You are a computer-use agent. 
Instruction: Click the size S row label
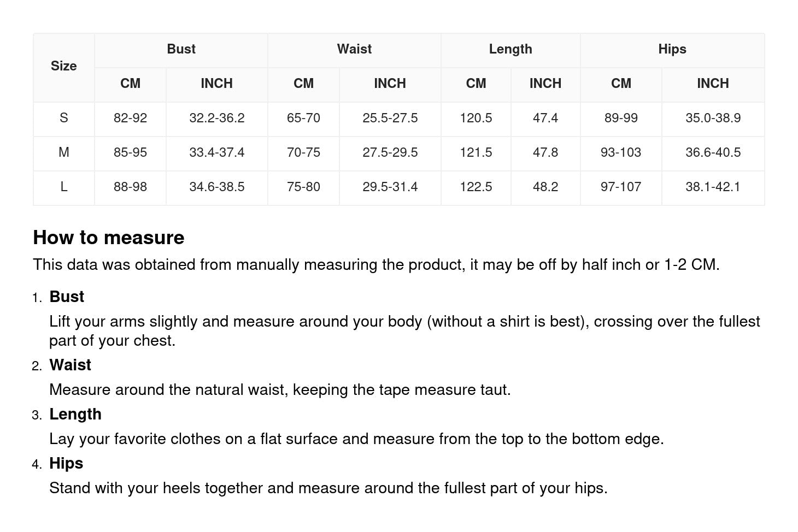[x=63, y=118]
